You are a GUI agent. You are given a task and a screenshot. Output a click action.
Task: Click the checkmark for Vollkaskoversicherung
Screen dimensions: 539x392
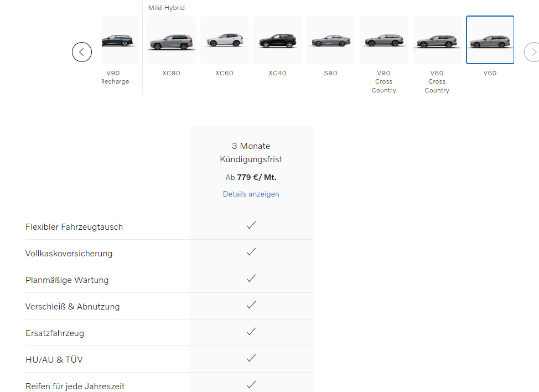pyautogui.click(x=251, y=252)
